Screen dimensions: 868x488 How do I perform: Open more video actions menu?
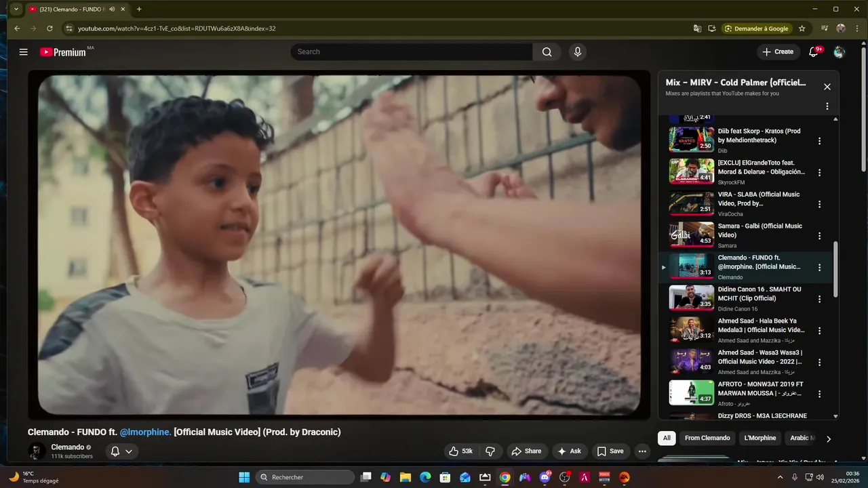point(642,451)
